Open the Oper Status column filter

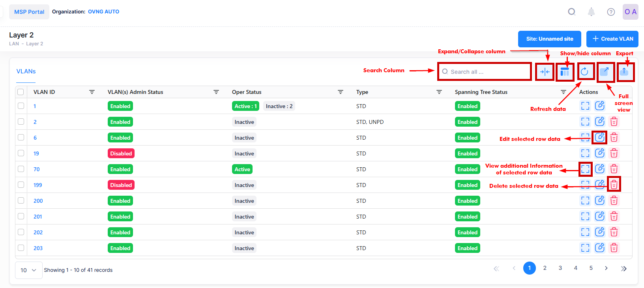[341, 92]
